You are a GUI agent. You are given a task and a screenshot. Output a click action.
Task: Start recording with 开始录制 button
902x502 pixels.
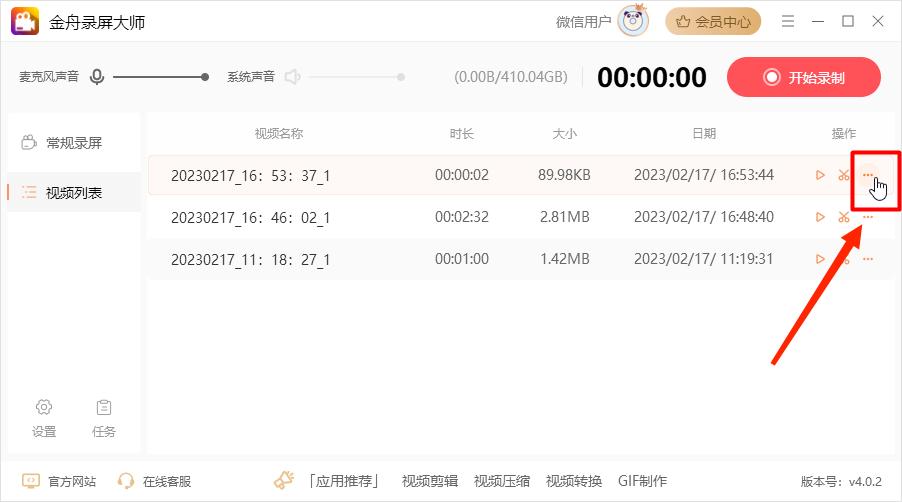[x=804, y=77]
